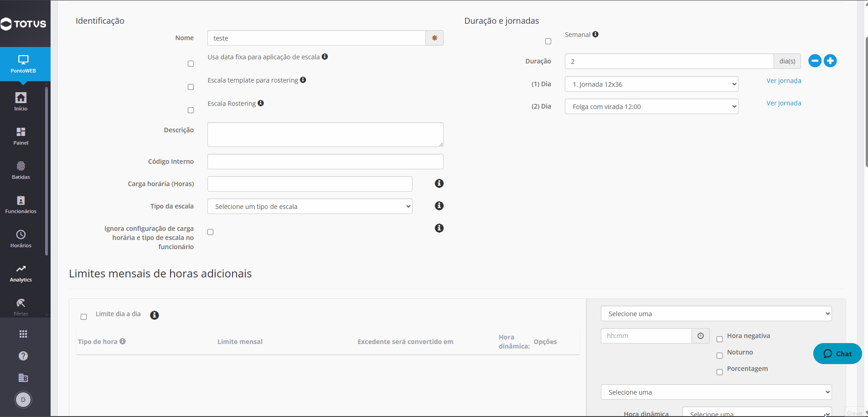Viewport: 868px width, 417px height.
Task: Open Funcionários section
Action: pyautogui.click(x=21, y=204)
